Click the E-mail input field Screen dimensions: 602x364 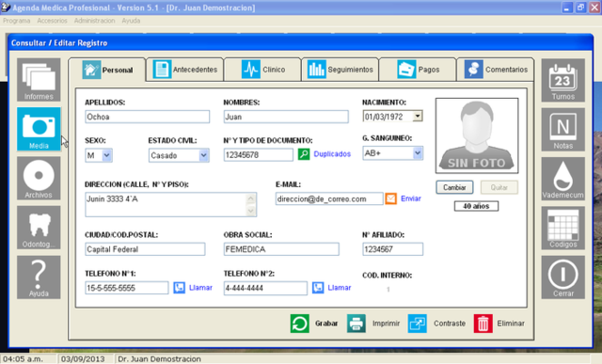click(x=329, y=198)
